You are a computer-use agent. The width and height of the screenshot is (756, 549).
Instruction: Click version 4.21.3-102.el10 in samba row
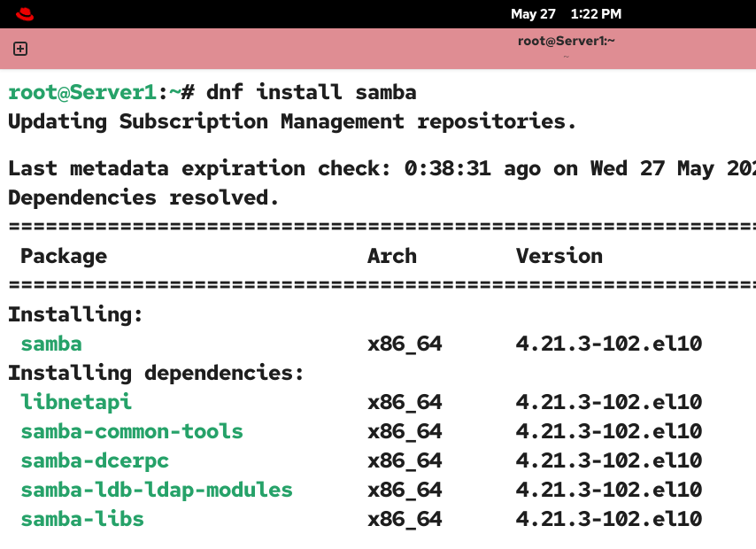click(x=609, y=344)
